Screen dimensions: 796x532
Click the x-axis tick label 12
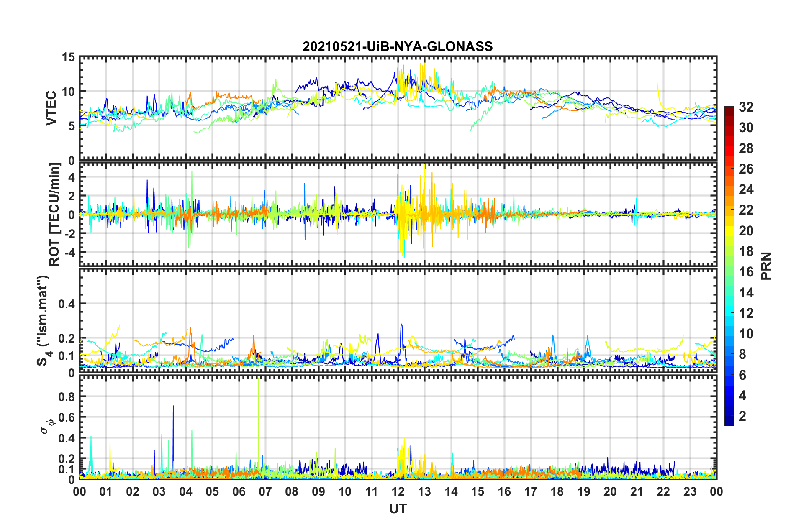click(x=398, y=491)
